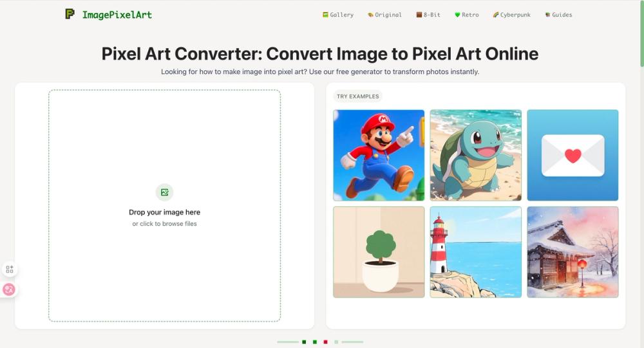Click the Pixel Art Converter heading
Screen dimensions: 644x348
coord(320,54)
